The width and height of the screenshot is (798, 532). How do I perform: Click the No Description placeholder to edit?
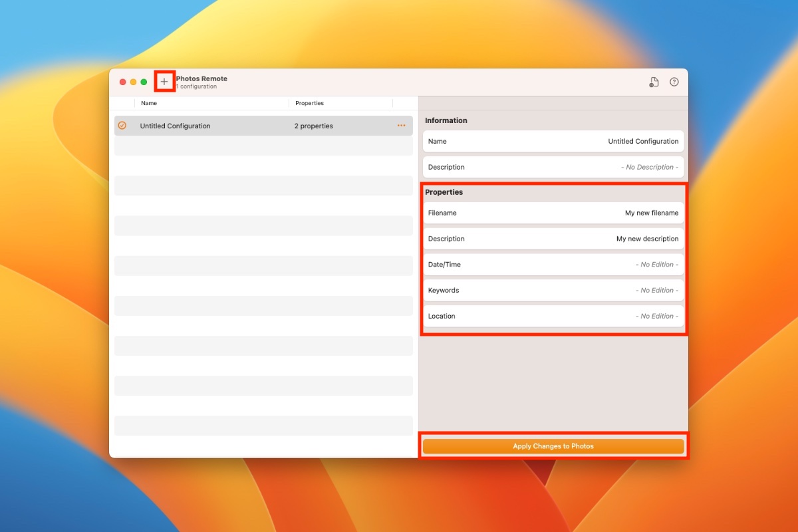(649, 167)
